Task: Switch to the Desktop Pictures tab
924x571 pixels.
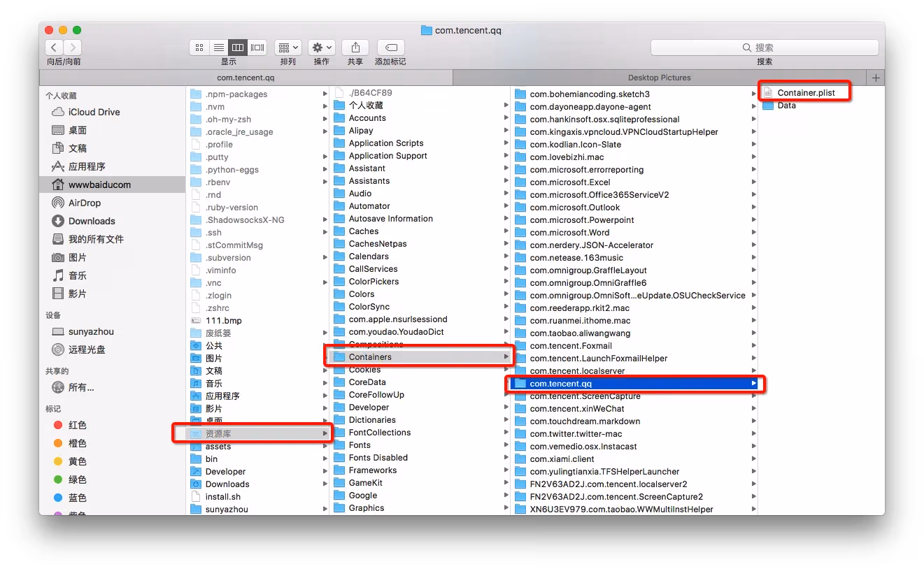Action: tap(659, 78)
